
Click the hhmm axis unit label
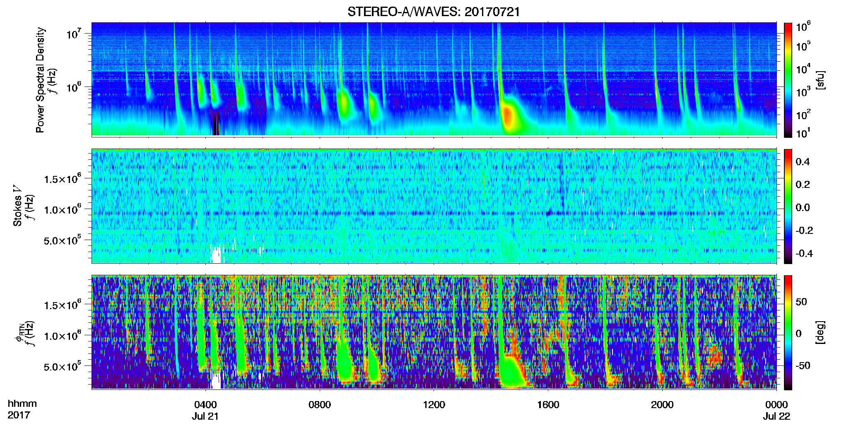(x=22, y=404)
